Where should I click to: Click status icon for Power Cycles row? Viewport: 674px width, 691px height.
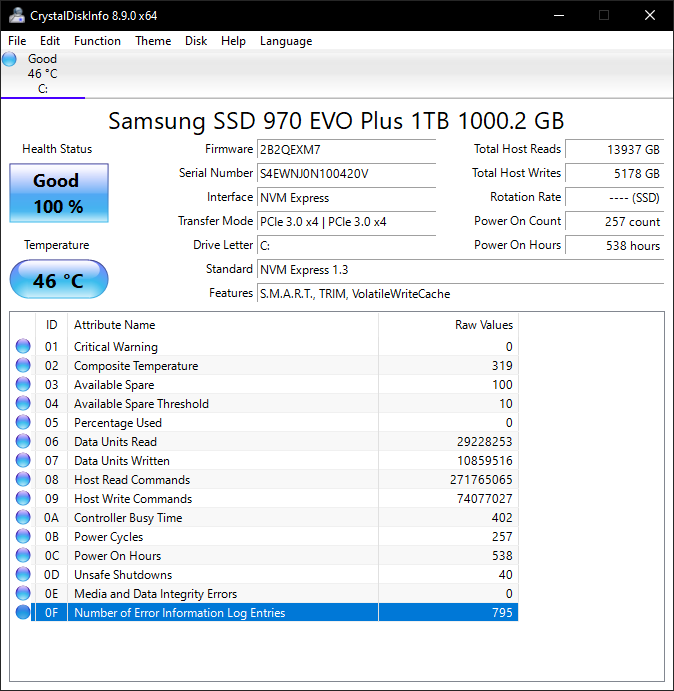click(23, 536)
